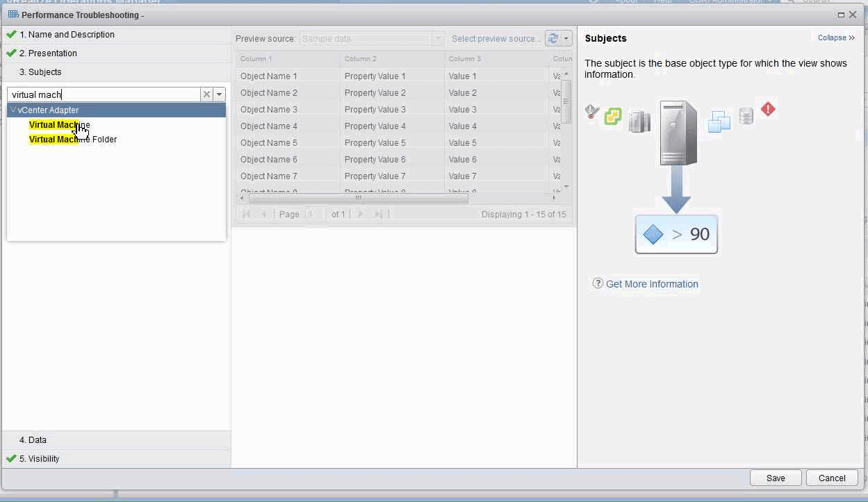This screenshot has width=868, height=502.
Task: Click the yellow-green vCenter icon in help panel
Action: coord(612,116)
